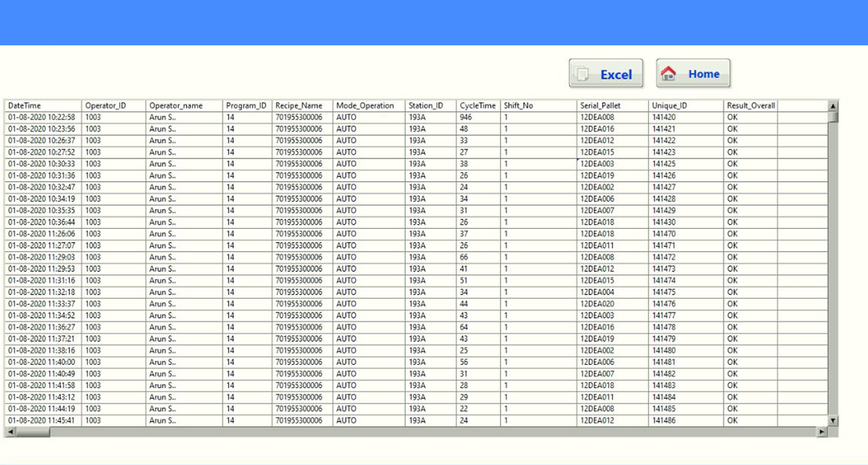Click Program_ID 14 in row 141484
868x465 pixels.
(247, 397)
